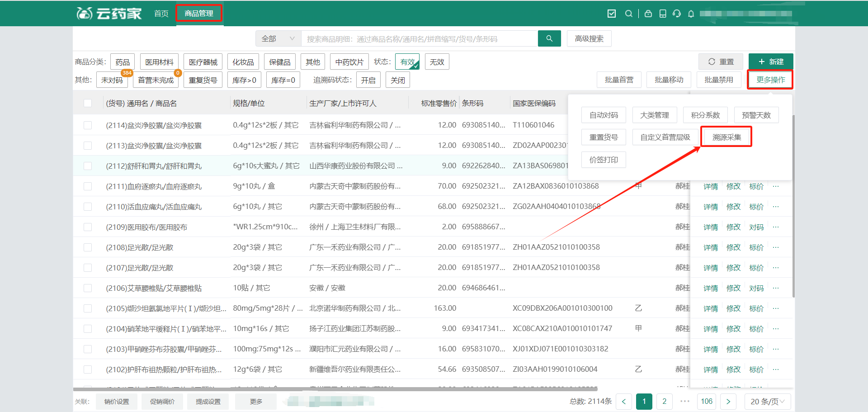Image resolution: width=868 pixels, height=412 pixels.
Task: Click the 新建 button
Action: point(771,62)
